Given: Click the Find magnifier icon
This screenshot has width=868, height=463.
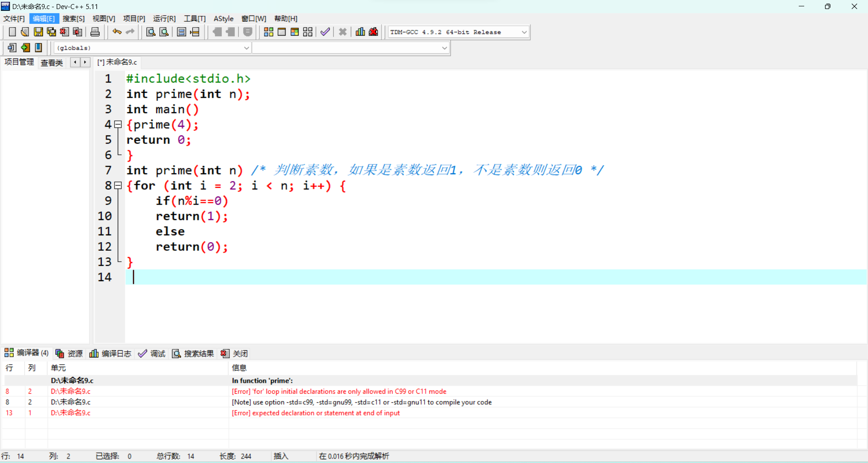Looking at the screenshot, I should coord(151,32).
